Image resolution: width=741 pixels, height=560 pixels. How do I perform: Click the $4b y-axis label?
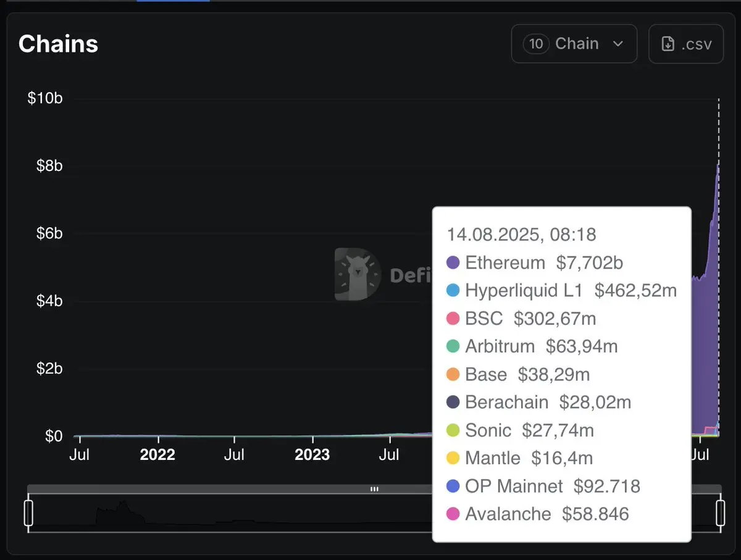coord(49,301)
